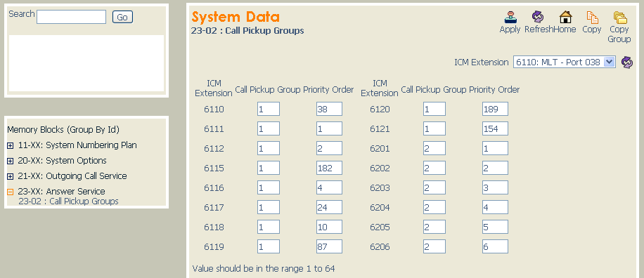This screenshot has width=644, height=278.
Task: Edit Call Pickup Group for 6203
Action: (x=434, y=188)
